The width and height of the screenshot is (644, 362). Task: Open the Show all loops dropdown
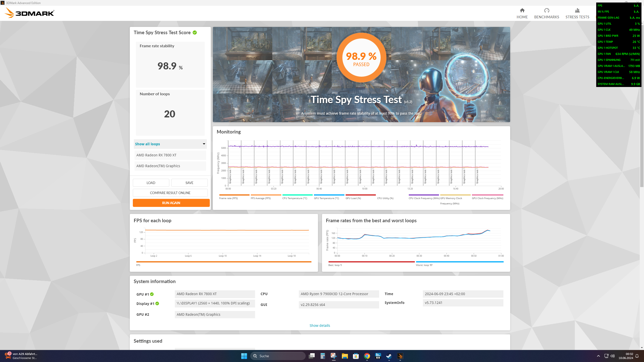pyautogui.click(x=170, y=144)
